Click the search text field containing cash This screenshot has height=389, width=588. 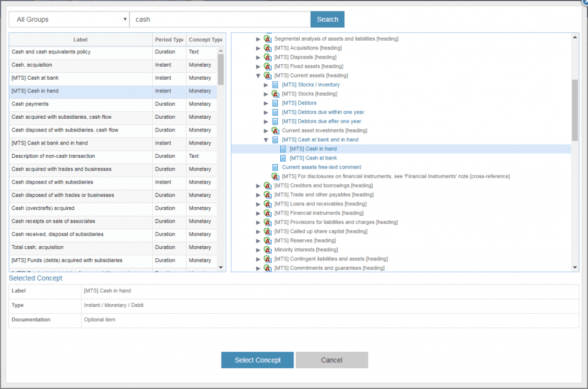220,20
